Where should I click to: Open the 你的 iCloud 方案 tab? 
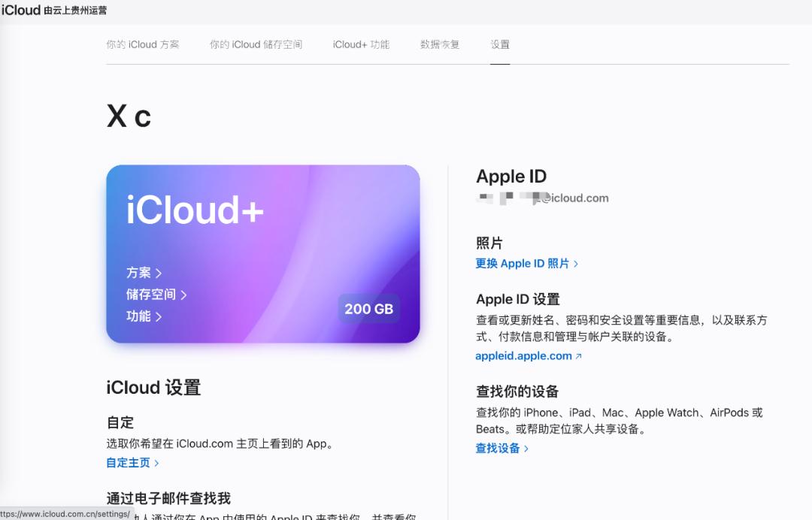[142, 44]
